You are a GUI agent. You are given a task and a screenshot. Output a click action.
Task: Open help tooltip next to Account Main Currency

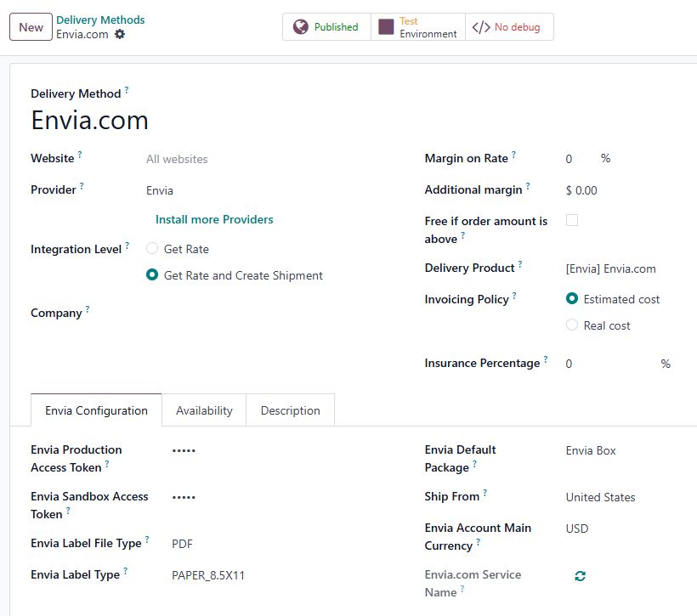479,541
